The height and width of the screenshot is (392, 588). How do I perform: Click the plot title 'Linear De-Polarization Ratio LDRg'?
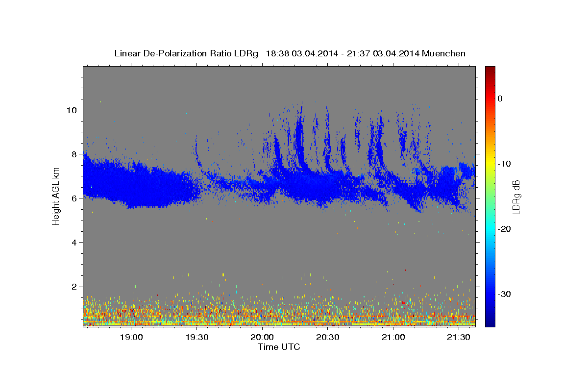point(186,53)
